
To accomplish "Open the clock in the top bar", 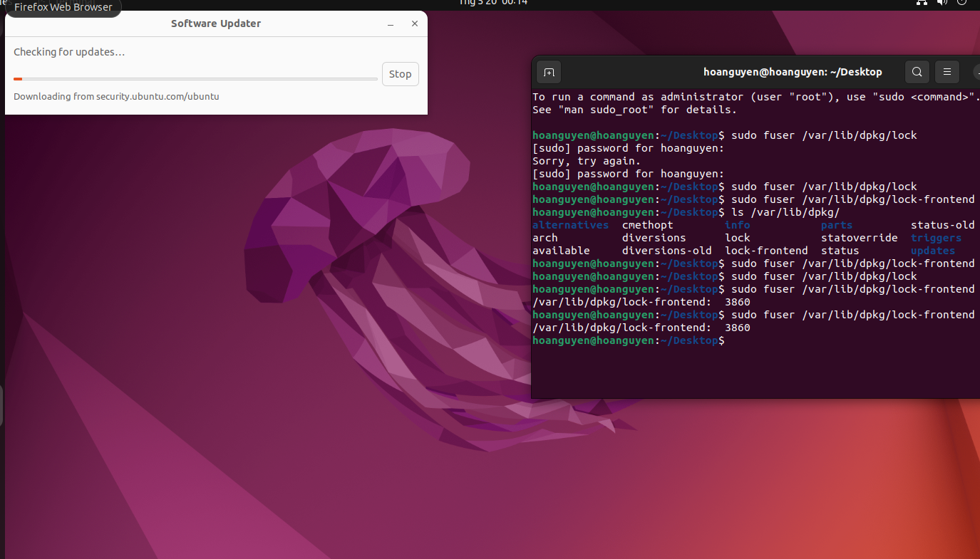I will (492, 3).
